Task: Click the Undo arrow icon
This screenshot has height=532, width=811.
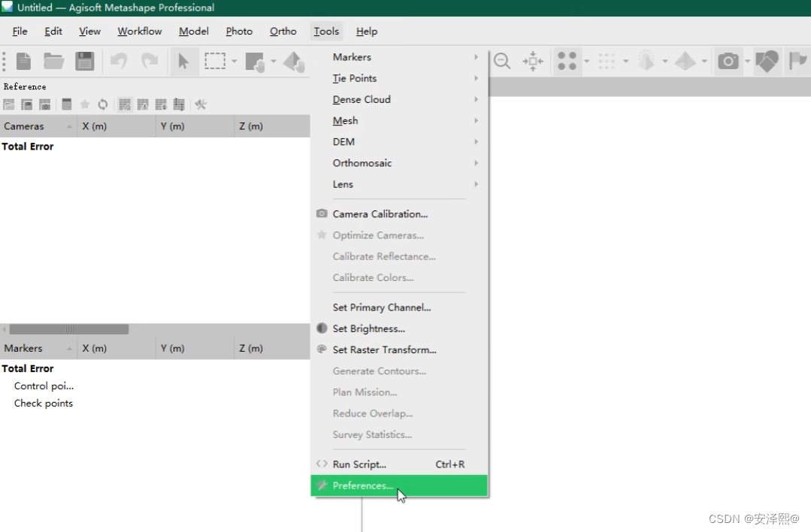Action: coord(119,61)
